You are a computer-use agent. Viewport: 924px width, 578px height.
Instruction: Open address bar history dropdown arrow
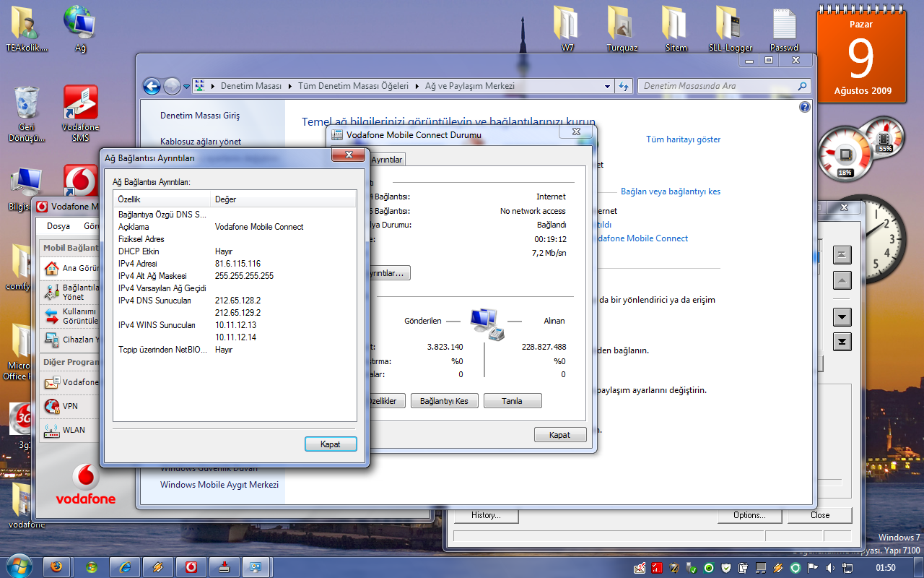(607, 86)
